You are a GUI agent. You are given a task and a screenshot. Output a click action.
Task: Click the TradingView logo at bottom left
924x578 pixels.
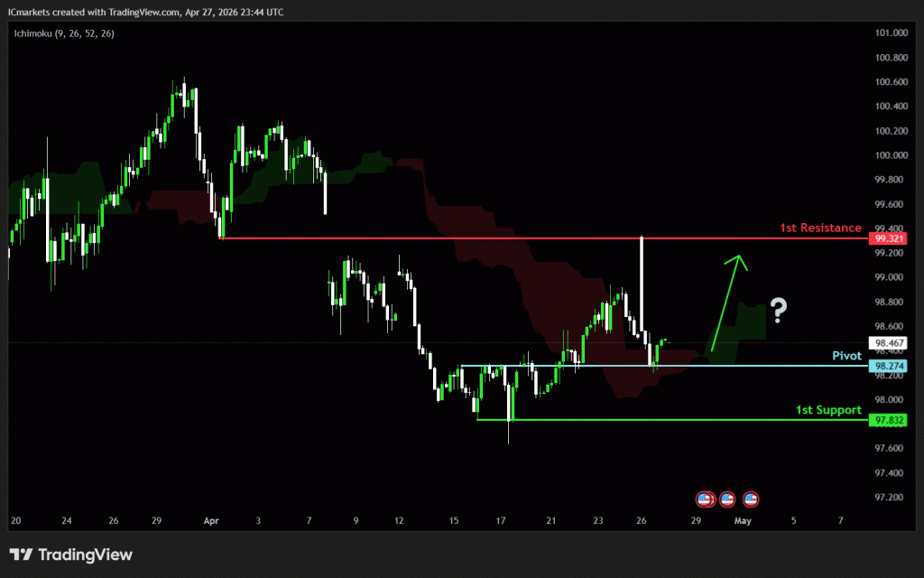[x=70, y=555]
